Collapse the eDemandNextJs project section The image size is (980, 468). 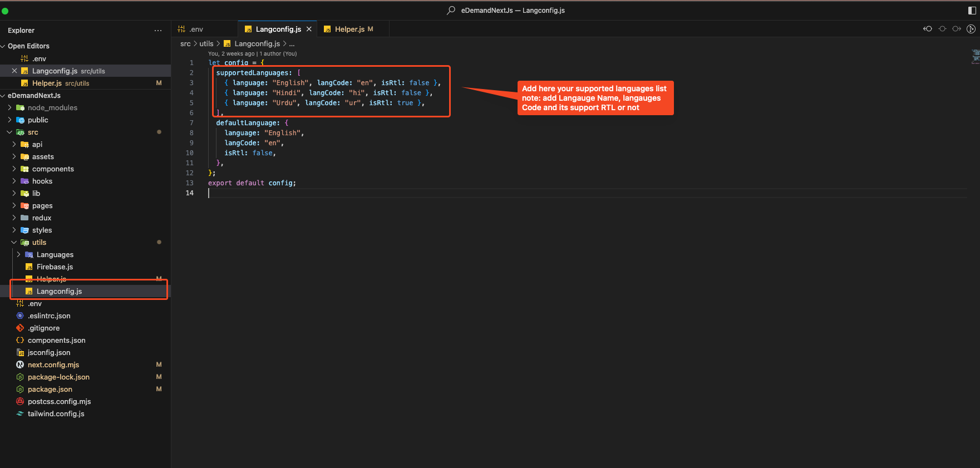click(x=3, y=96)
